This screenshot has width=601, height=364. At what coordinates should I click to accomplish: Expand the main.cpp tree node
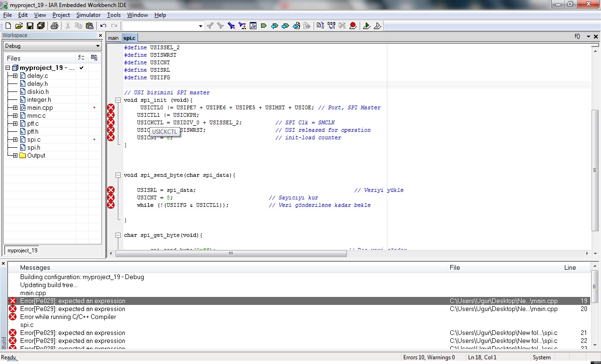coord(15,107)
